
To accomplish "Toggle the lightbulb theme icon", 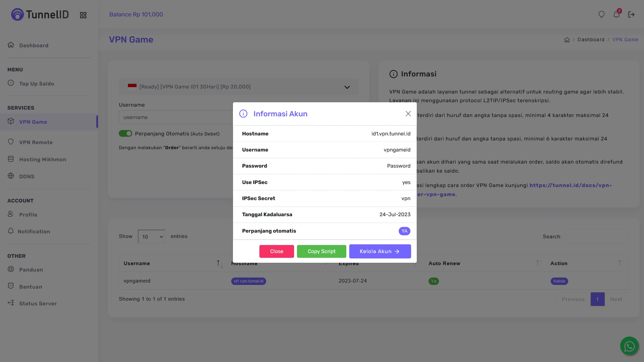I will coord(601,14).
